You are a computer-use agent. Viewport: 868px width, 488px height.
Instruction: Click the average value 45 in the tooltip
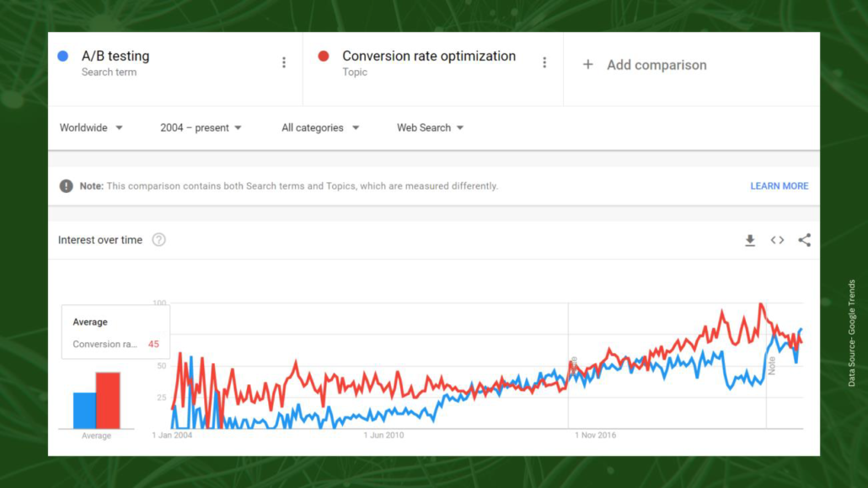tap(153, 344)
